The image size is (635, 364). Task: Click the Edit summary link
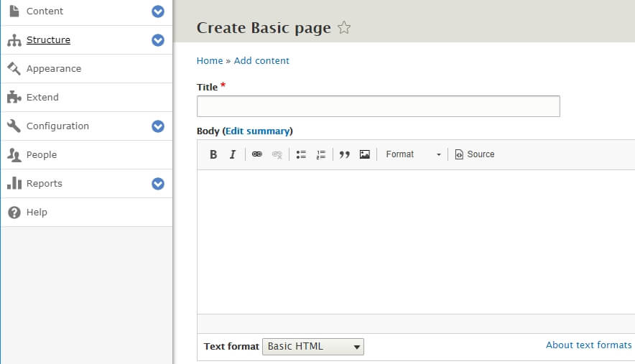click(x=257, y=131)
